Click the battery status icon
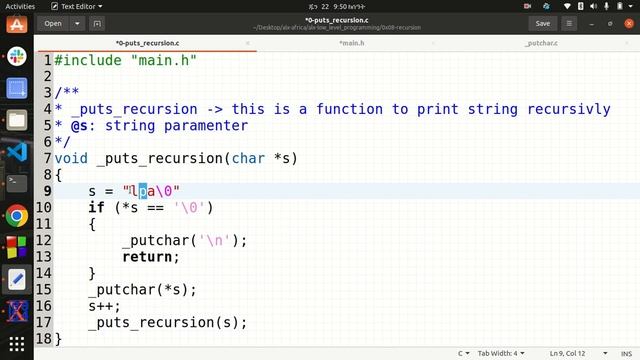Screen dimensions: 640x360 620,6
